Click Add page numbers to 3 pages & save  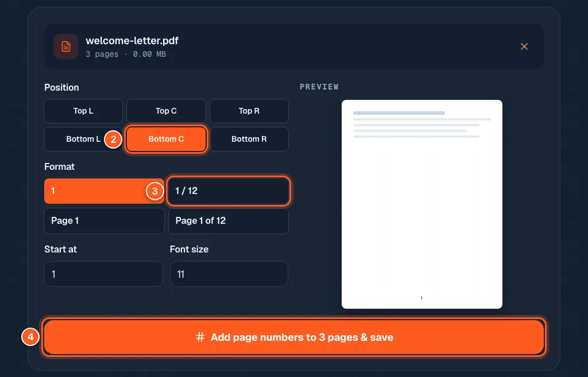(294, 337)
